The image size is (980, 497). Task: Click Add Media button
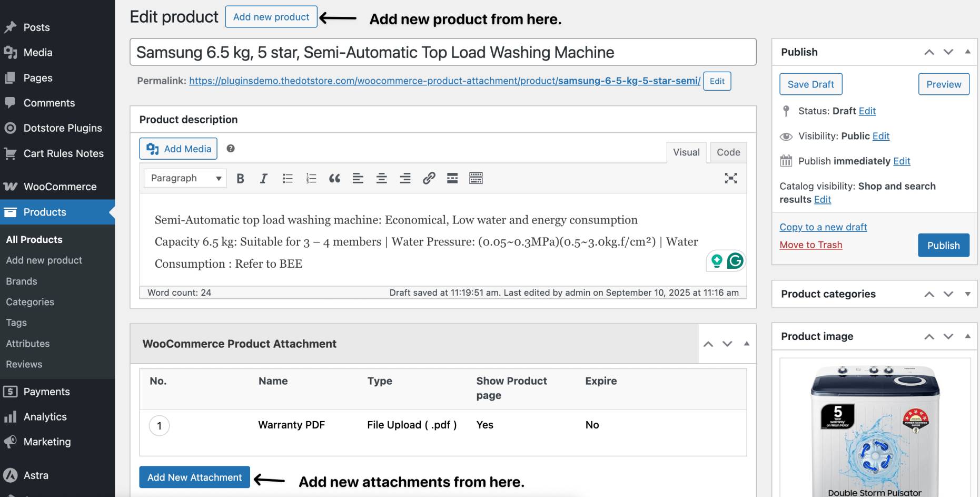point(179,149)
